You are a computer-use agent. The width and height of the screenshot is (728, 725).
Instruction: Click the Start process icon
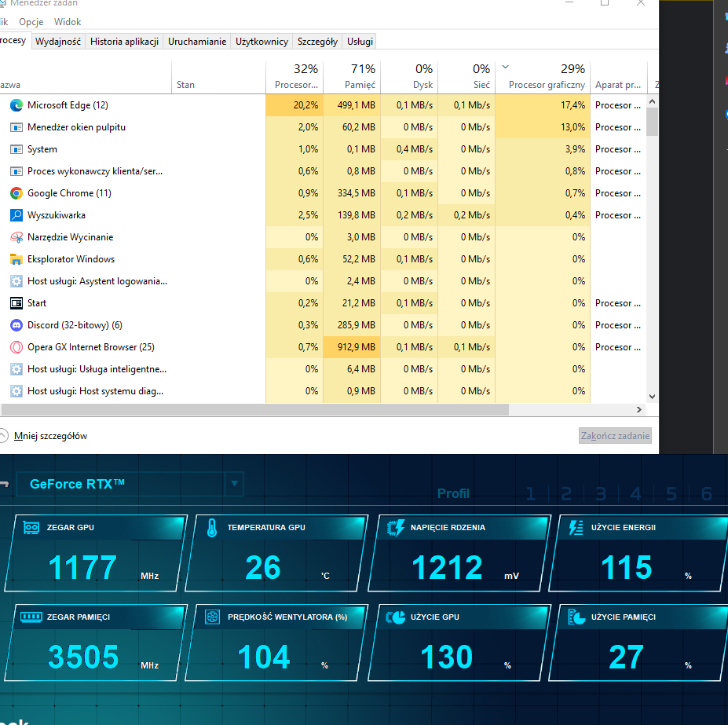coord(16,303)
